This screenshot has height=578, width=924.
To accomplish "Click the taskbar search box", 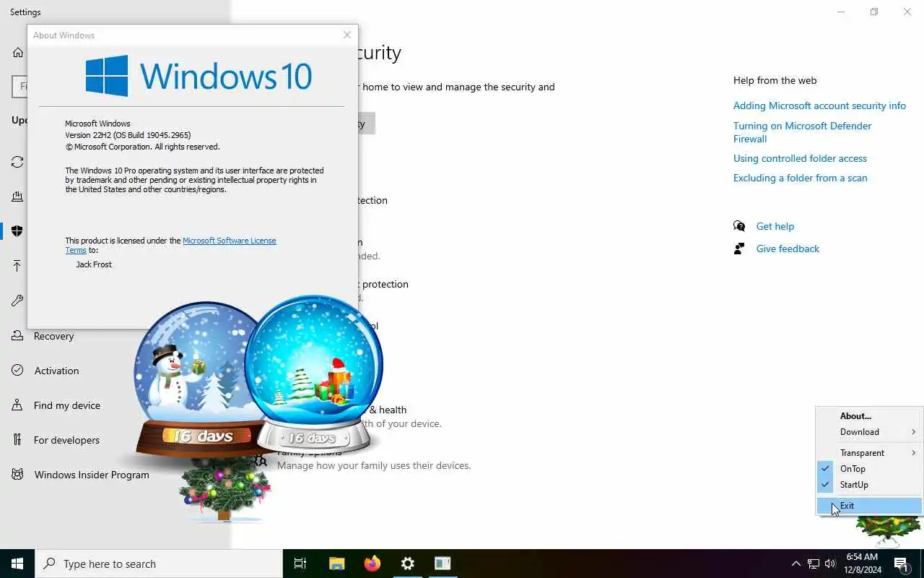I will [x=159, y=564].
